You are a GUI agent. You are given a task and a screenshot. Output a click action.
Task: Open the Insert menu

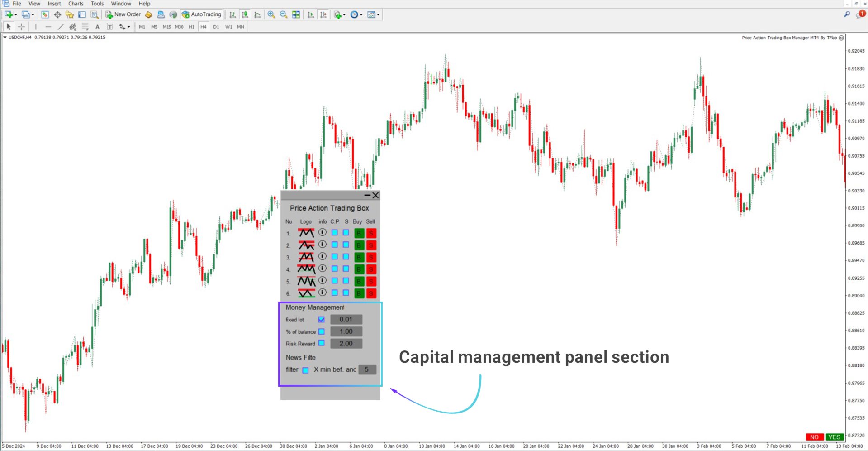[x=54, y=4]
